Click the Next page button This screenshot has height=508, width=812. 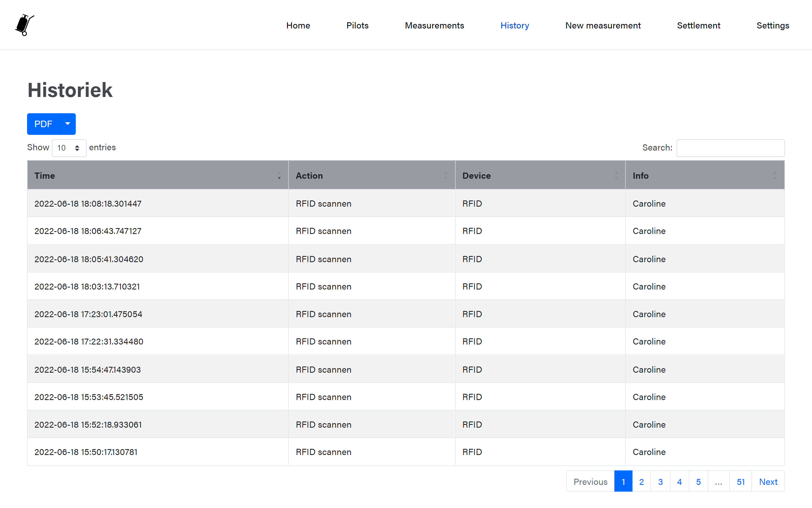768,482
